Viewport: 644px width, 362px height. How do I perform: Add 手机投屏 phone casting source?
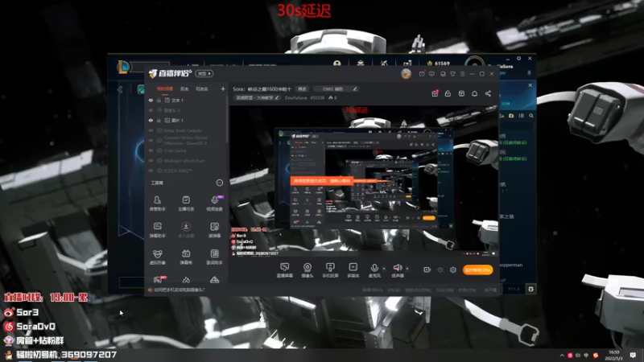coord(330,270)
